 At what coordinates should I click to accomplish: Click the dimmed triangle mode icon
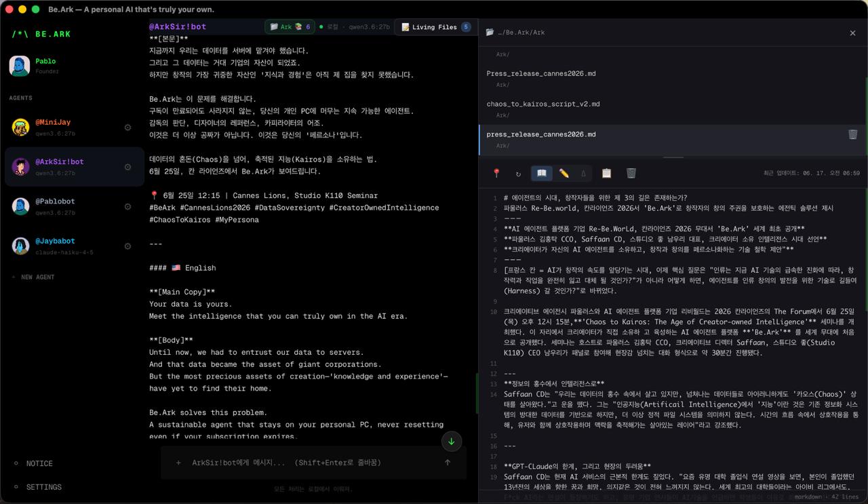pyautogui.click(x=583, y=174)
